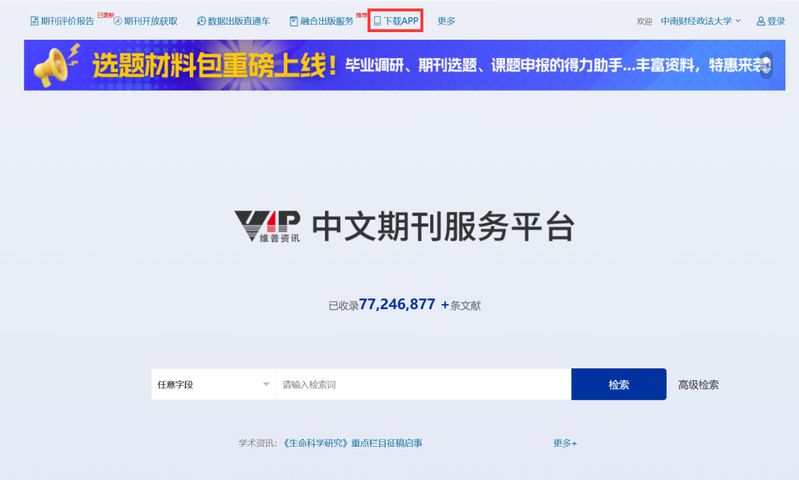Viewport: 799px width, 480px height.
Task: Click the 数据出版直通车 icon
Action: point(201,21)
